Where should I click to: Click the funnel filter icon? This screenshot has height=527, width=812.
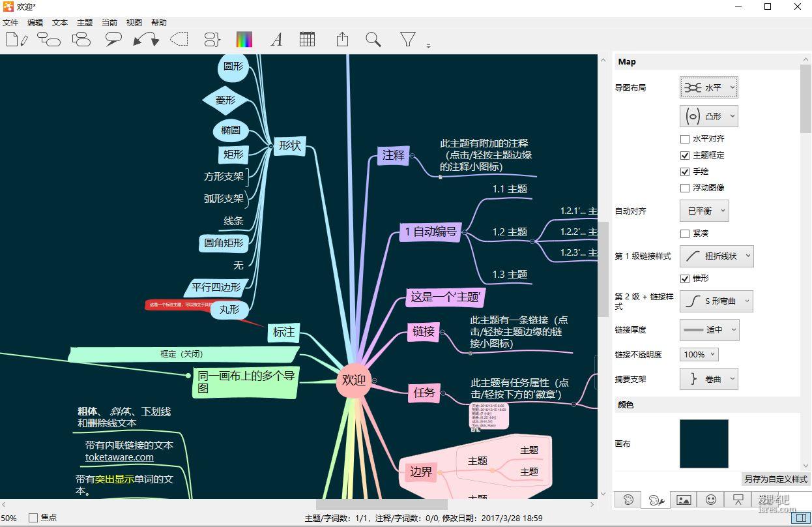tap(408, 40)
